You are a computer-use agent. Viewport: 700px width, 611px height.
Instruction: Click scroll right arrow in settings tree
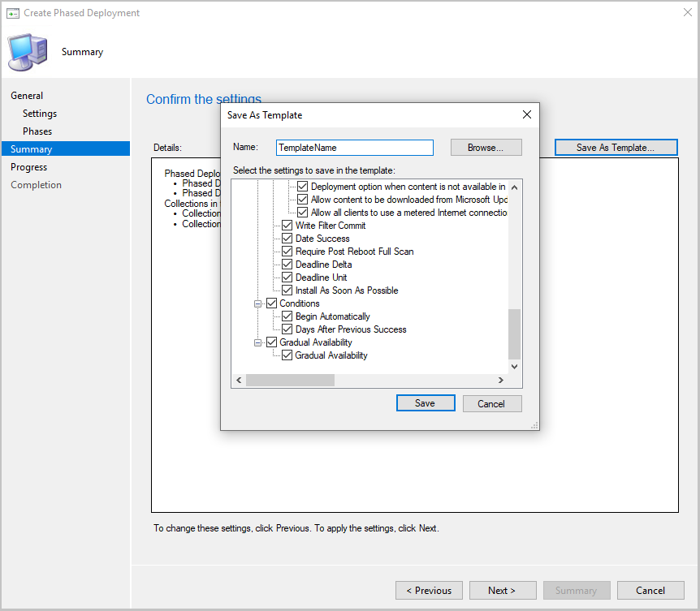tap(501, 380)
